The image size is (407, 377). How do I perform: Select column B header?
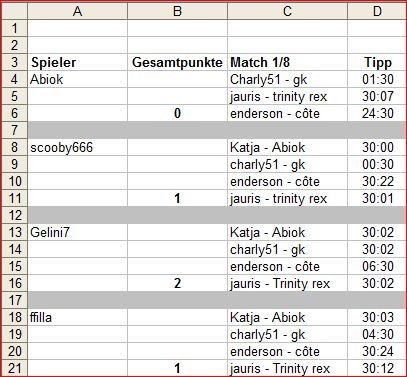tap(177, 11)
